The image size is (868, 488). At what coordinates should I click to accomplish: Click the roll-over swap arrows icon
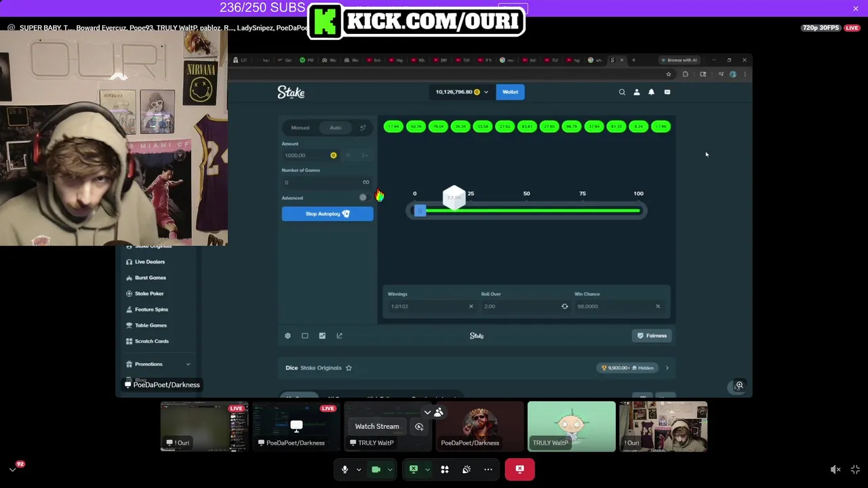[x=564, y=306]
